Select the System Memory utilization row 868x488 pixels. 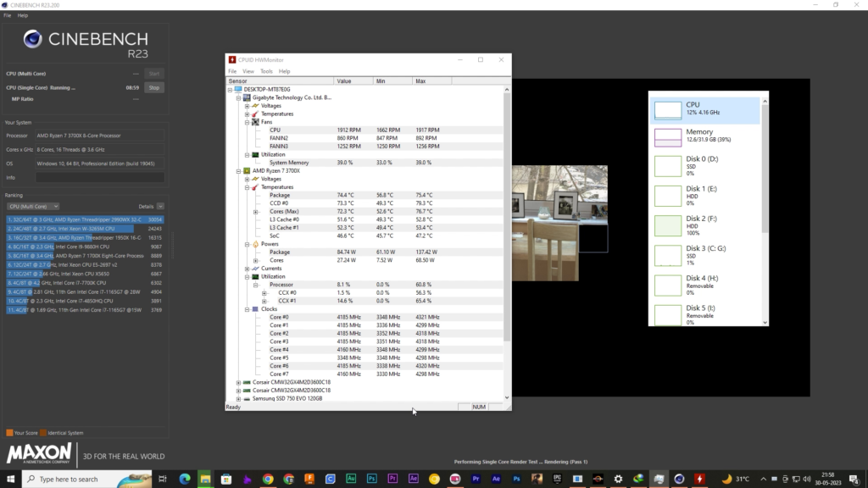(x=365, y=163)
